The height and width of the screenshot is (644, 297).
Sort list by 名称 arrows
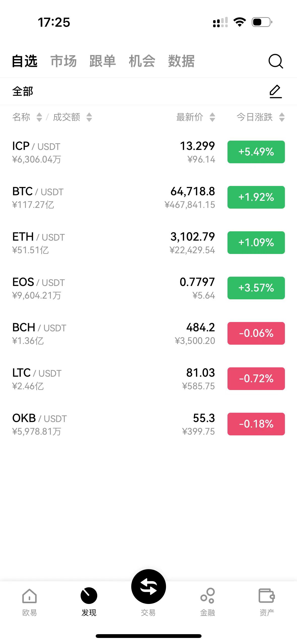pos(39,117)
